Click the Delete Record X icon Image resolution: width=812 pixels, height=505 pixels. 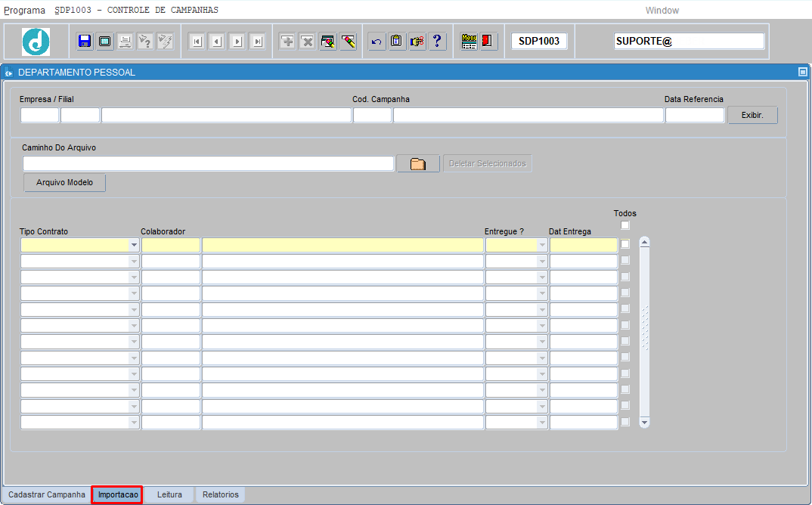[308, 41]
